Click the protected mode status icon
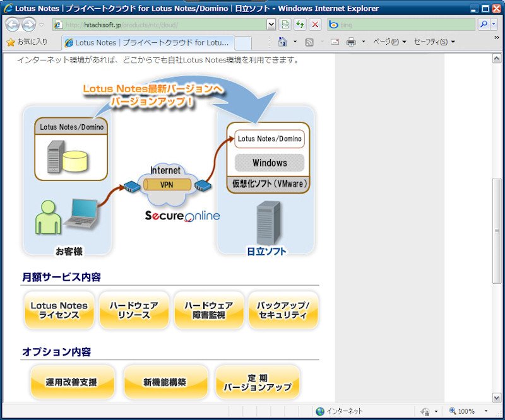The height and width of the screenshot is (420, 505). coord(425,411)
